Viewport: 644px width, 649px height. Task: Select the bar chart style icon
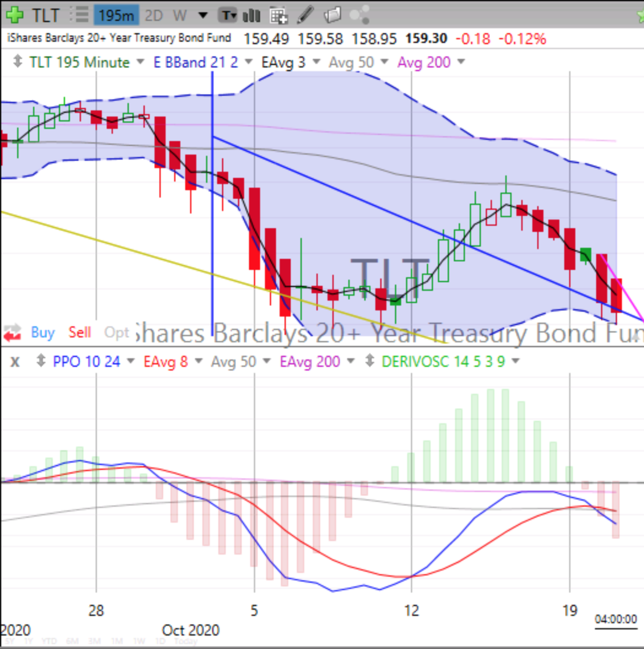251,15
